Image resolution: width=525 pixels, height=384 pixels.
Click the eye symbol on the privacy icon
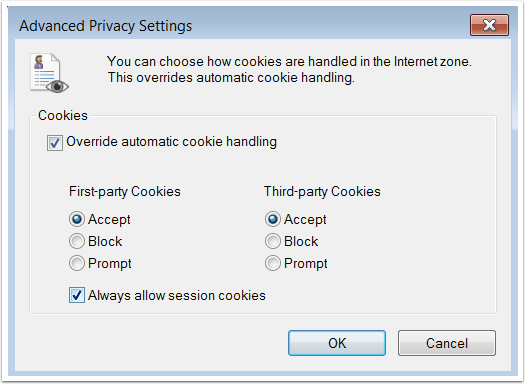coord(57,87)
